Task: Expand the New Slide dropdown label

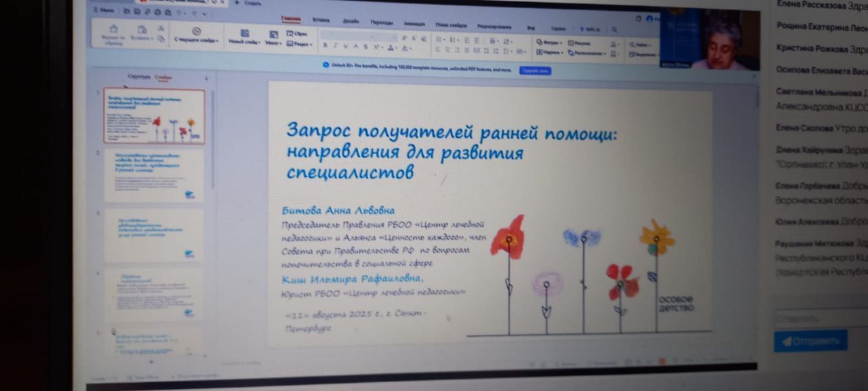Action: click(245, 42)
